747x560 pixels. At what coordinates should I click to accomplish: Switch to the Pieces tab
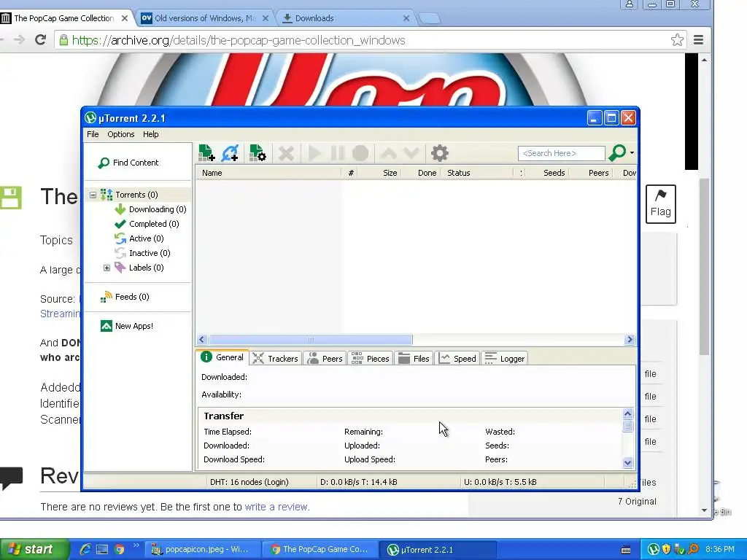pyautogui.click(x=370, y=359)
